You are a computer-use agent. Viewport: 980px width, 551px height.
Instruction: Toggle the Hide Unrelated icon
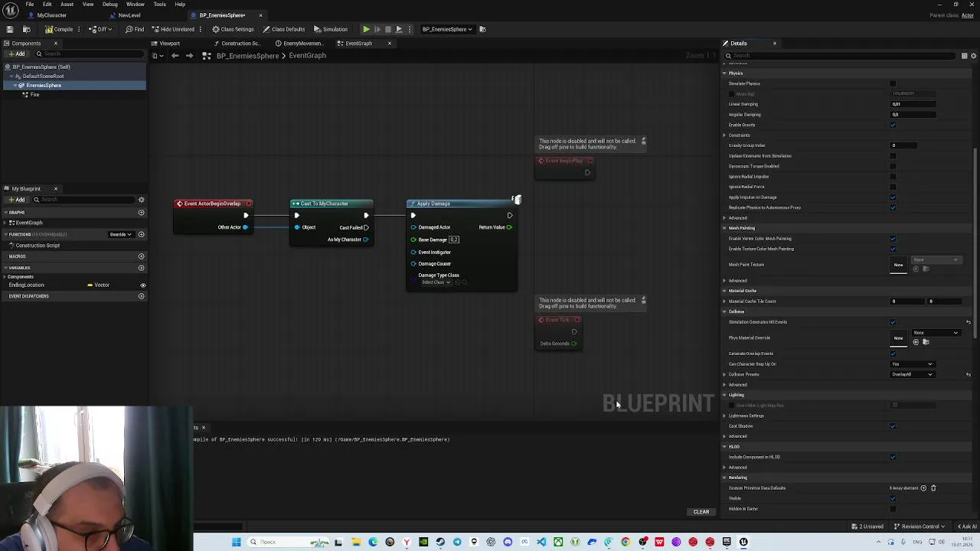[173, 29]
